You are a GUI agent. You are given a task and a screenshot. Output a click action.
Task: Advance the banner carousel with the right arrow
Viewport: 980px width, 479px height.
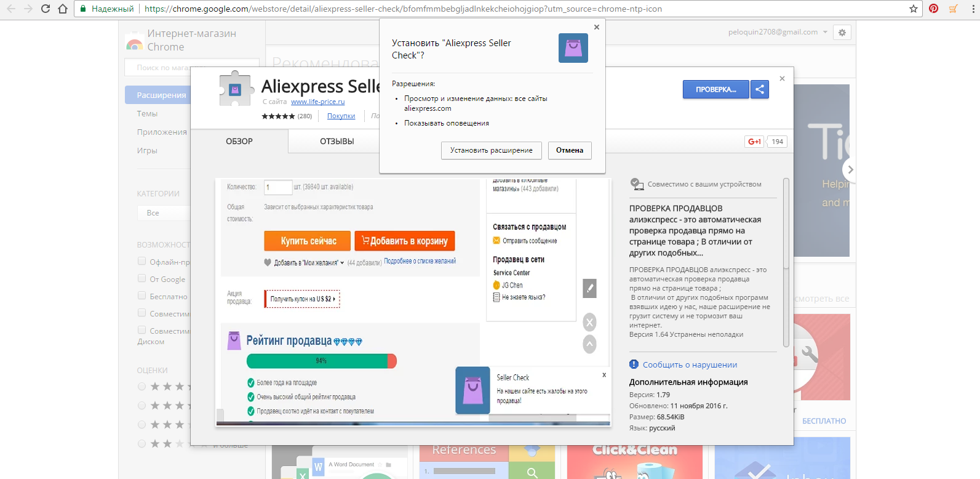850,169
